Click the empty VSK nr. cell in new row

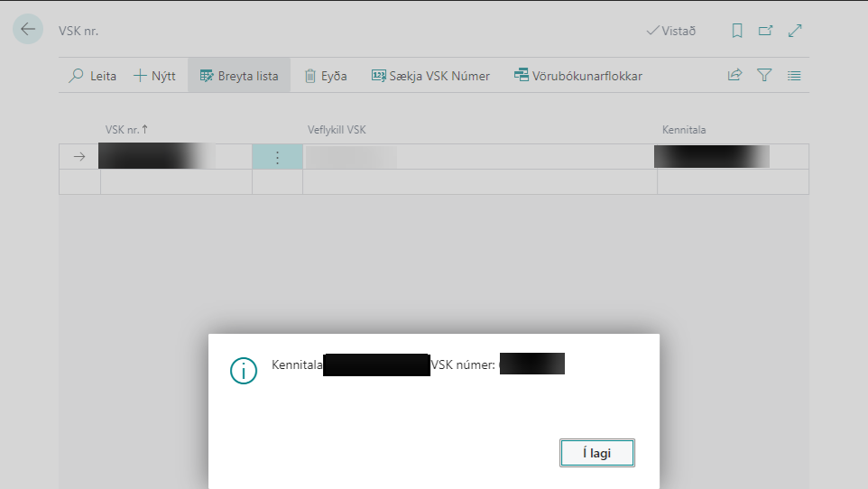click(176, 182)
